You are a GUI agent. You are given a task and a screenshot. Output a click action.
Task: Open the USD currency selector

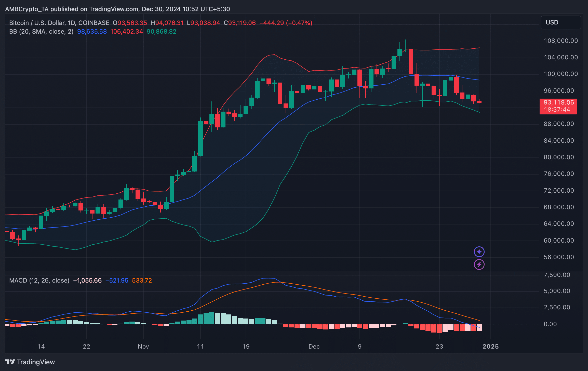tap(561, 22)
